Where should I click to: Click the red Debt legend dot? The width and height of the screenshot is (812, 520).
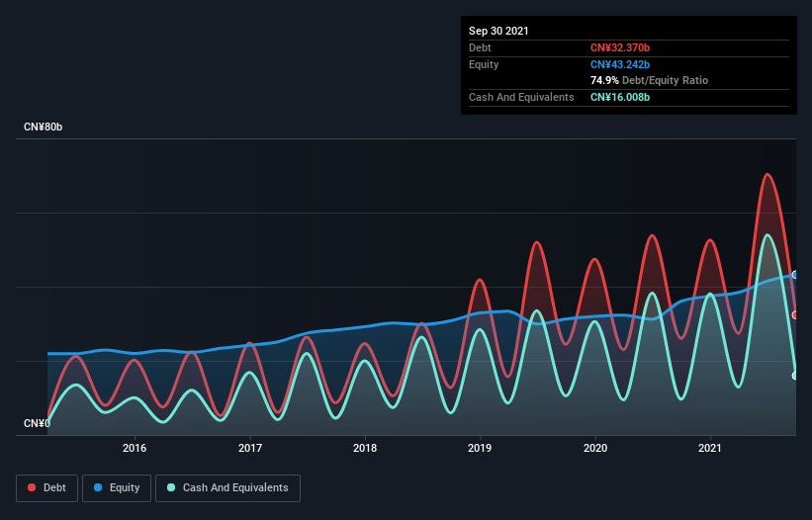pos(32,487)
